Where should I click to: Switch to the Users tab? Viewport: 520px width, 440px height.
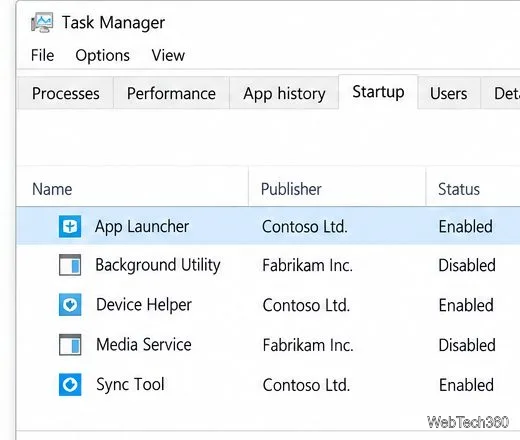(449, 93)
